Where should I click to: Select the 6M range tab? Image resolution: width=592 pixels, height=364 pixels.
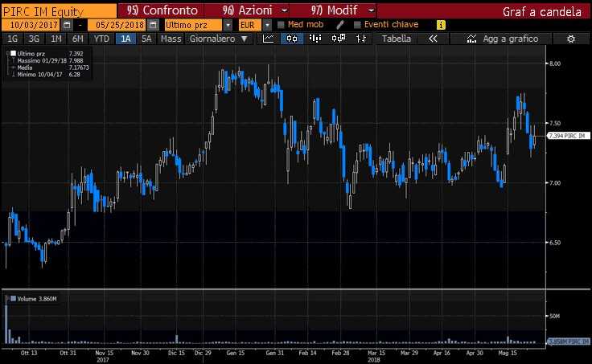78,39
